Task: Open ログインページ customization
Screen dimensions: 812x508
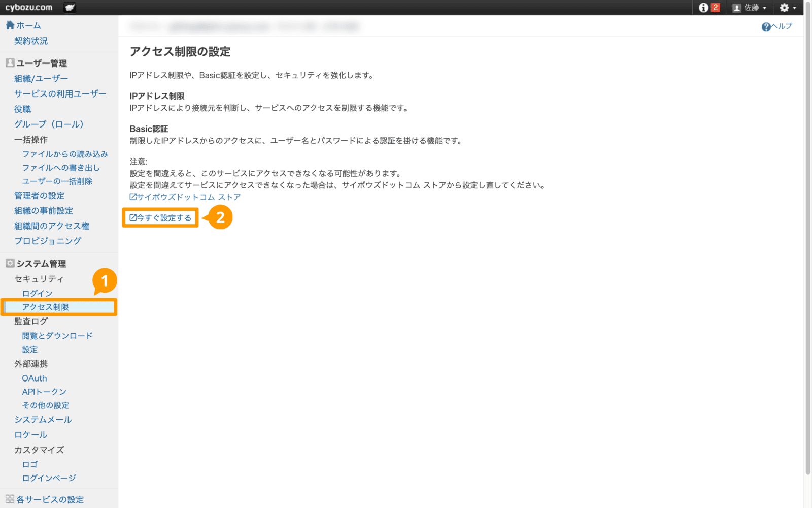Action: pos(49,478)
